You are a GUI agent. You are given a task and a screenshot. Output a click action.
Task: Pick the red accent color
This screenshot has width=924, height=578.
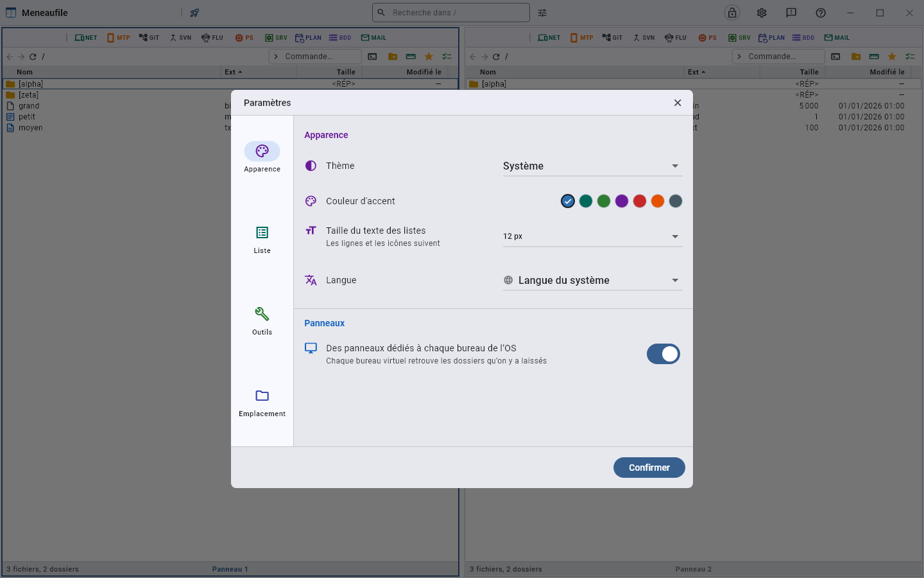click(640, 201)
